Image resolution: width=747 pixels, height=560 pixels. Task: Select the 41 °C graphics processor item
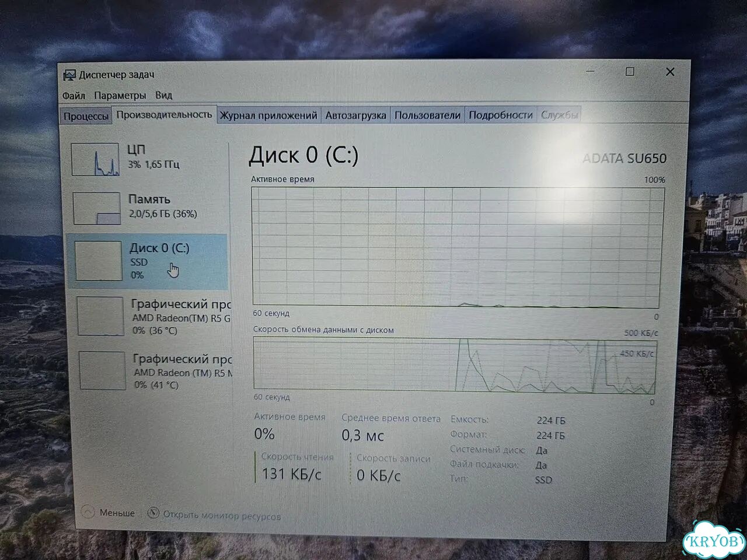[x=153, y=371]
